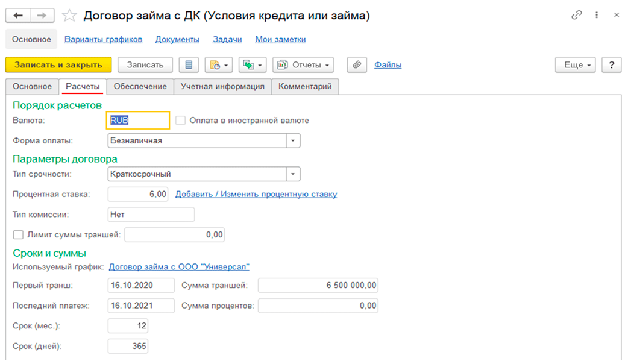Viewport: 625px width, 364px height.
Task: Click the Валюта field with RUB
Action: (x=138, y=121)
